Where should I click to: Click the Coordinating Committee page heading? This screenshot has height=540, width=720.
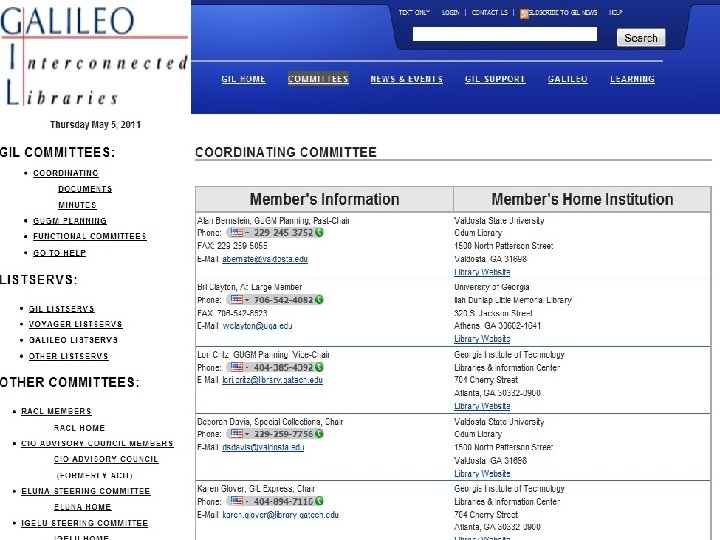click(286, 152)
